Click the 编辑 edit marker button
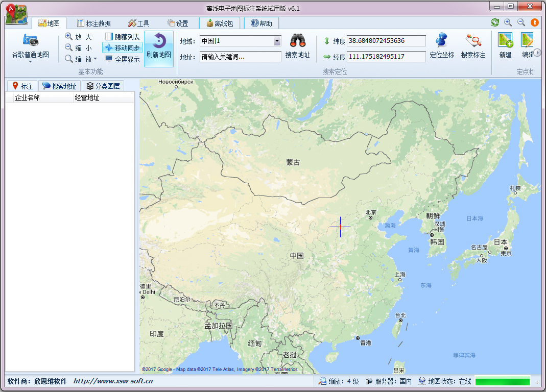This screenshot has height=392, width=546. pos(528,41)
